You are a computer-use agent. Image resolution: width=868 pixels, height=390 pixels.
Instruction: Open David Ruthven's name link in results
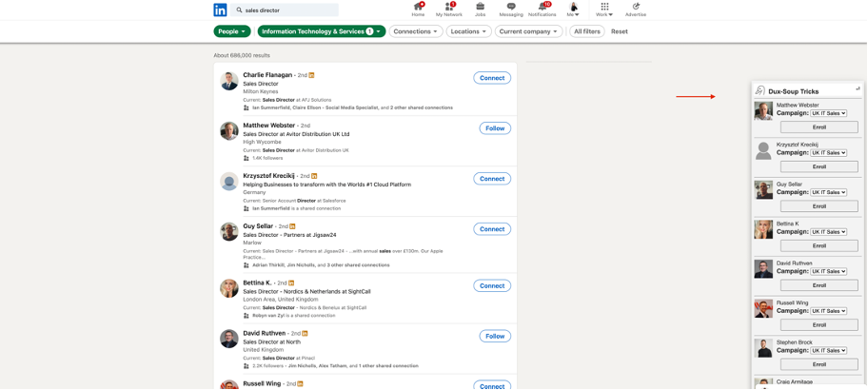[264, 333]
